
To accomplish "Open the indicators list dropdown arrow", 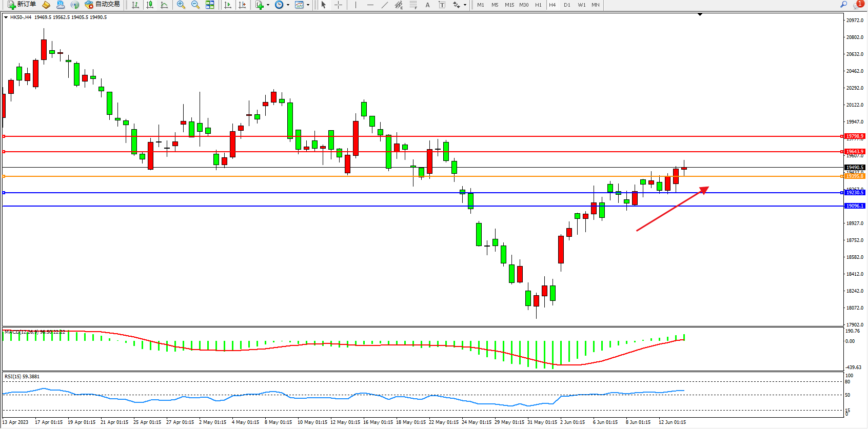I will 268,5.
